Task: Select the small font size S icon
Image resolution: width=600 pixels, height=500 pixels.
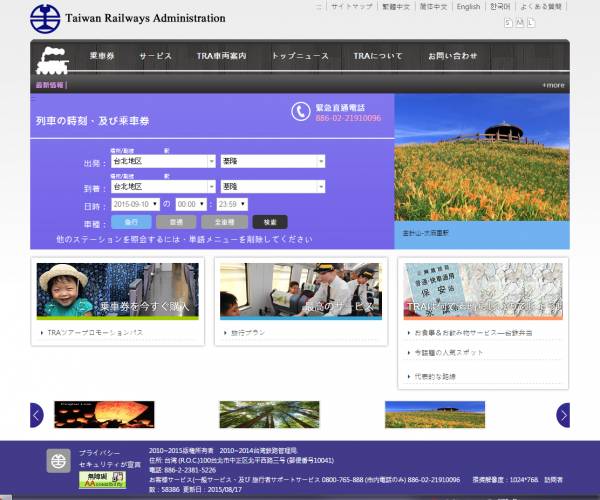Action: (x=508, y=23)
